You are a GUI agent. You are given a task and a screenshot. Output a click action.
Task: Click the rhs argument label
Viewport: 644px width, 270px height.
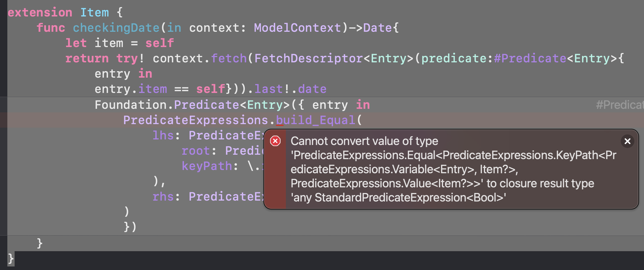163,197
